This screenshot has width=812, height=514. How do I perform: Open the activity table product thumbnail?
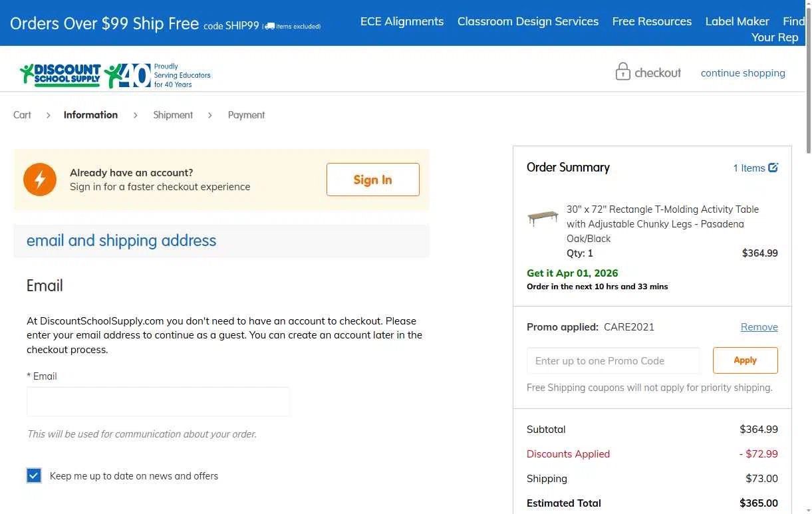(543, 217)
